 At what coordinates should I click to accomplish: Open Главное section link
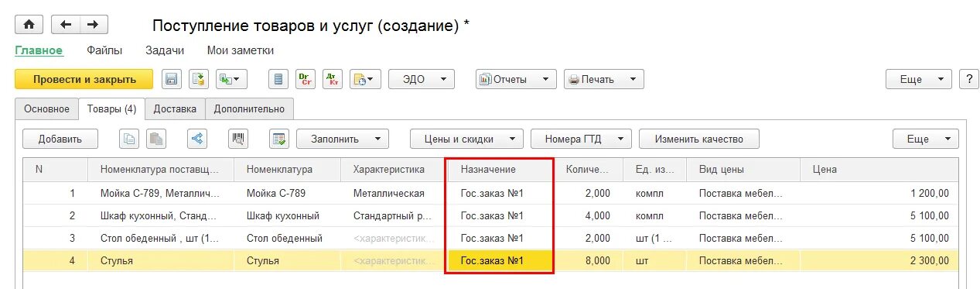pos(39,50)
